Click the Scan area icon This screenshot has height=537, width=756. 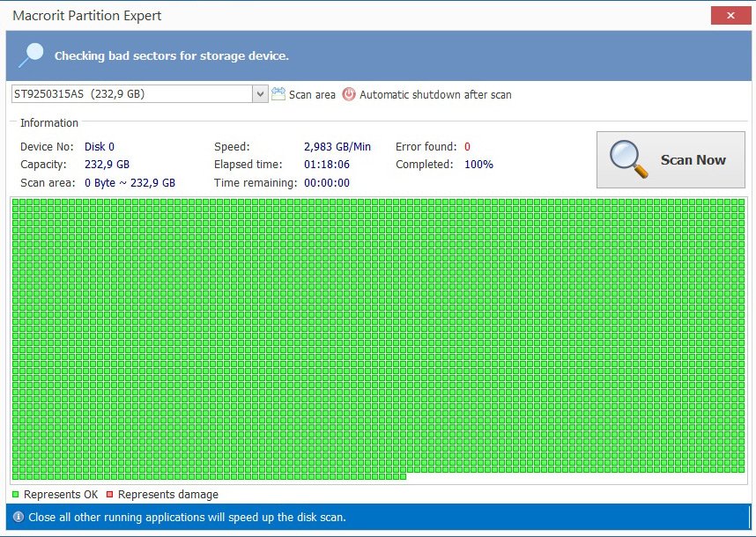click(278, 94)
